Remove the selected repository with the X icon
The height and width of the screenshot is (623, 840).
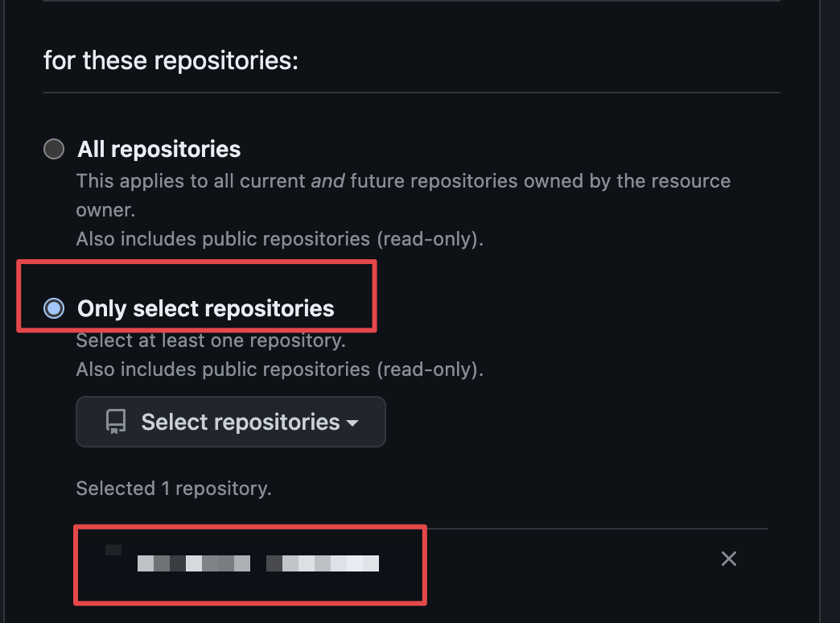729,559
